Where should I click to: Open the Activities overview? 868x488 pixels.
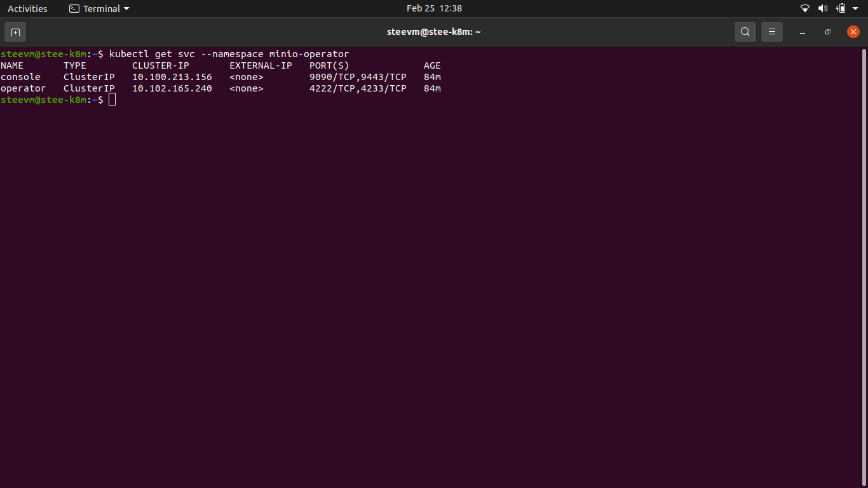[27, 8]
